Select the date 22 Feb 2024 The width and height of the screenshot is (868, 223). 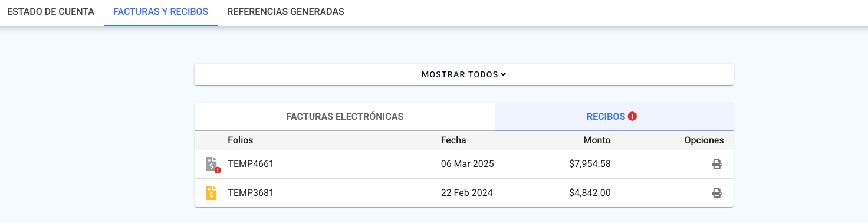(467, 193)
